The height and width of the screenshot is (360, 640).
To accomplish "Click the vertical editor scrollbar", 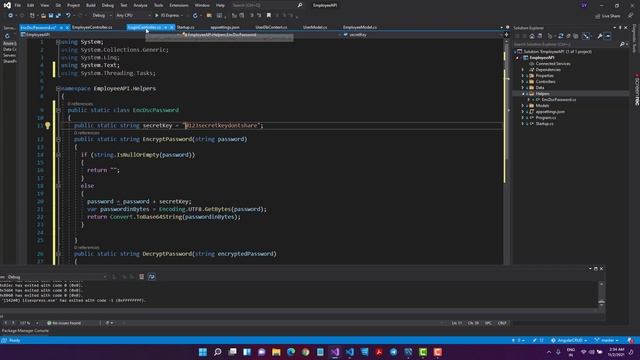I will [x=507, y=151].
